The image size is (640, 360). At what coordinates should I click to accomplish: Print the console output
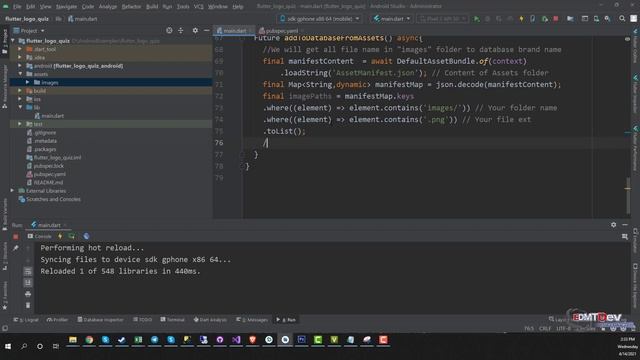[28, 294]
